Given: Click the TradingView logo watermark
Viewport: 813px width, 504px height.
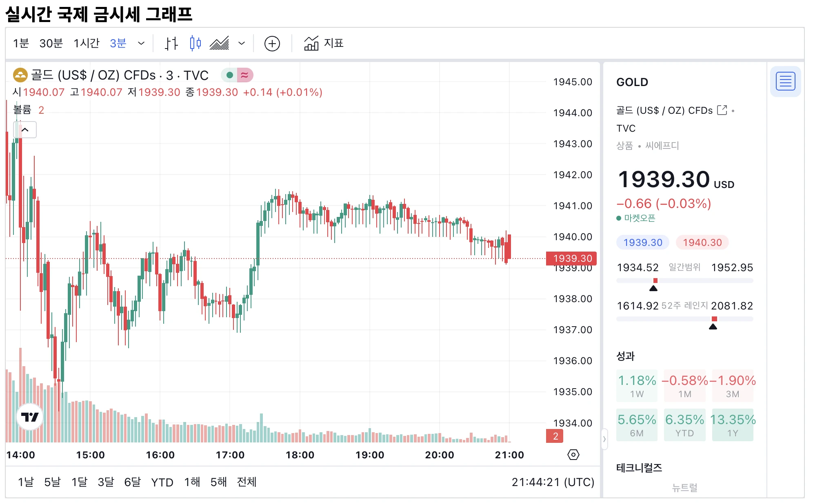Looking at the screenshot, I should pos(30,417).
